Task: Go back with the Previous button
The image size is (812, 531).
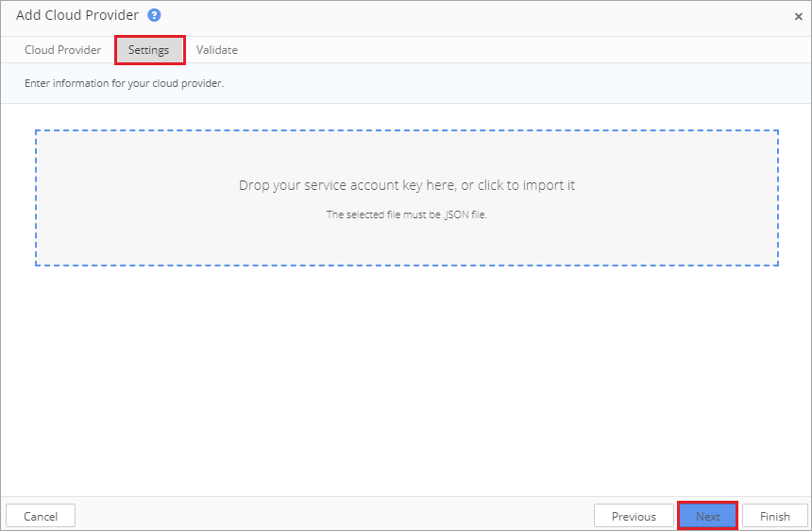Action: (x=634, y=517)
